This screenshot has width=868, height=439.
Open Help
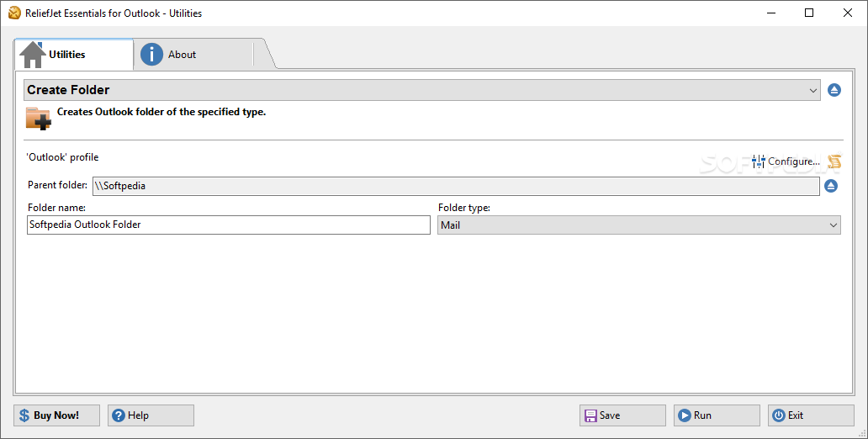pyautogui.click(x=151, y=415)
